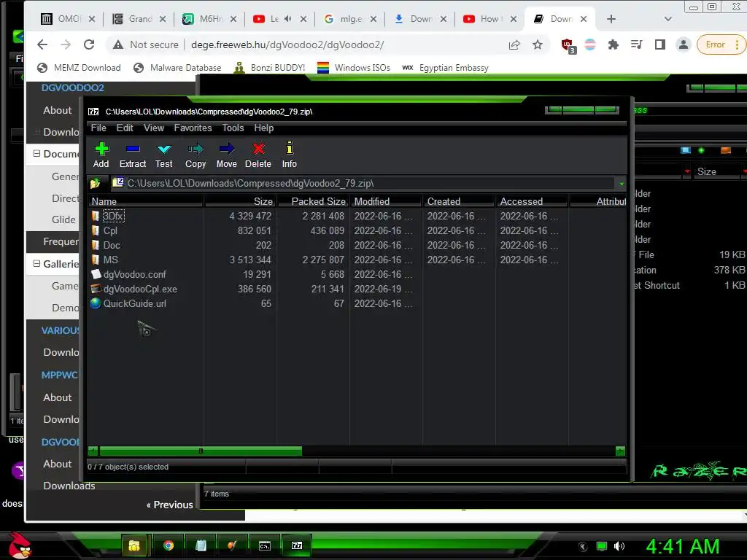
Task: Sort by the Created column
Action: (x=460, y=201)
